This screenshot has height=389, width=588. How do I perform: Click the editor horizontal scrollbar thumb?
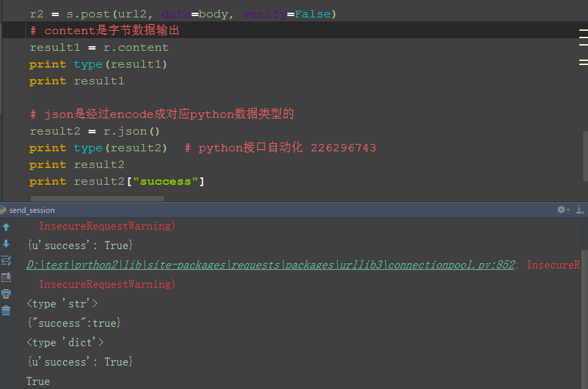[x=97, y=199]
